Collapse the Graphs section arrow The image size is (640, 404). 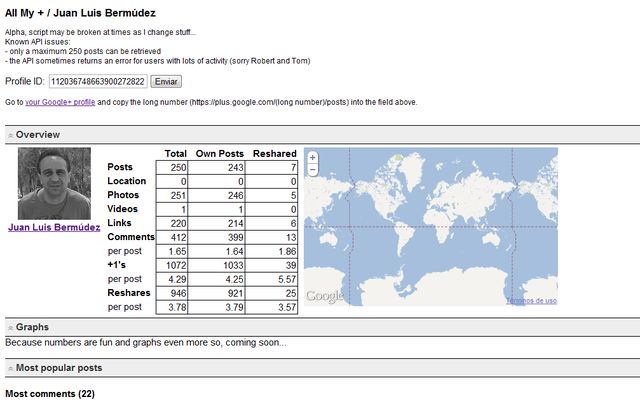pyautogui.click(x=11, y=328)
